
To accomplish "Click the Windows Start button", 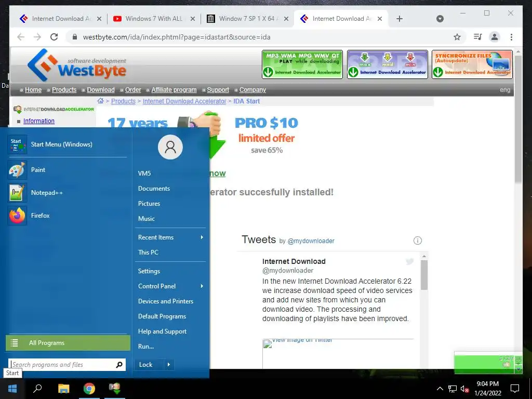I will 12,388.
